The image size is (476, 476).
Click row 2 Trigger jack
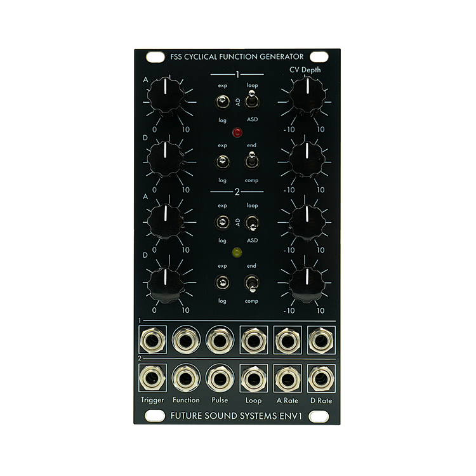[x=152, y=378]
